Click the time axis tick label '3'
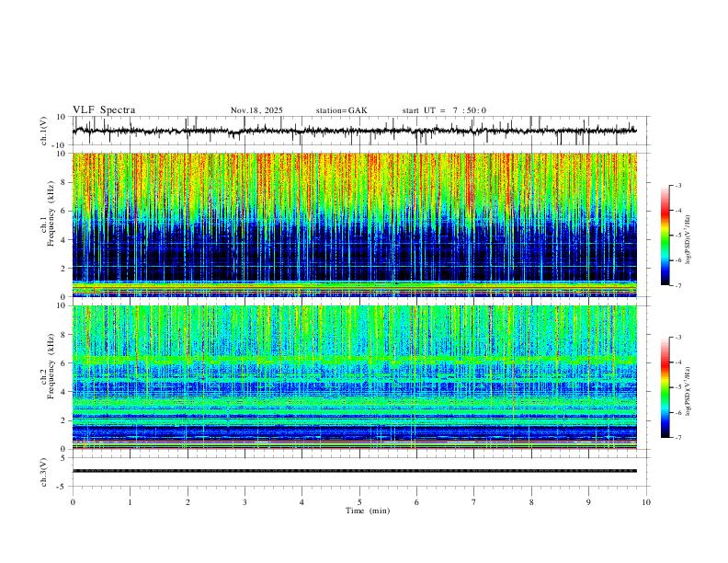This screenshot has height=563, width=728. pyautogui.click(x=245, y=502)
